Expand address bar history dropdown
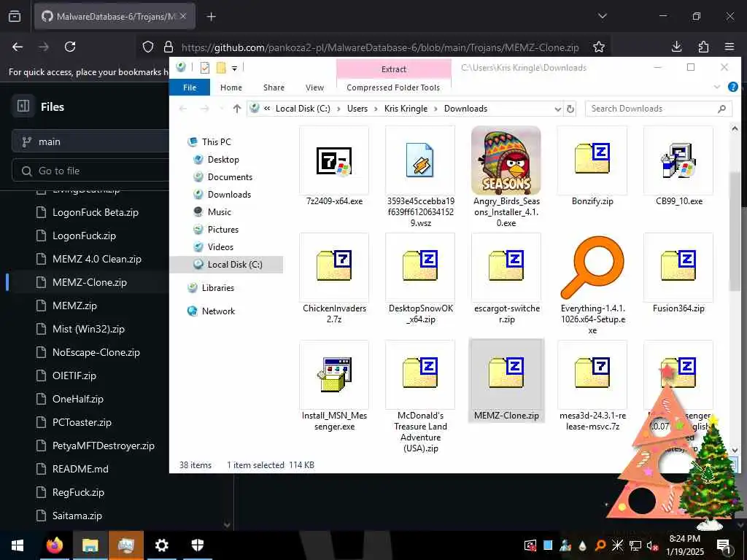This screenshot has height=560, width=747. coord(557,109)
